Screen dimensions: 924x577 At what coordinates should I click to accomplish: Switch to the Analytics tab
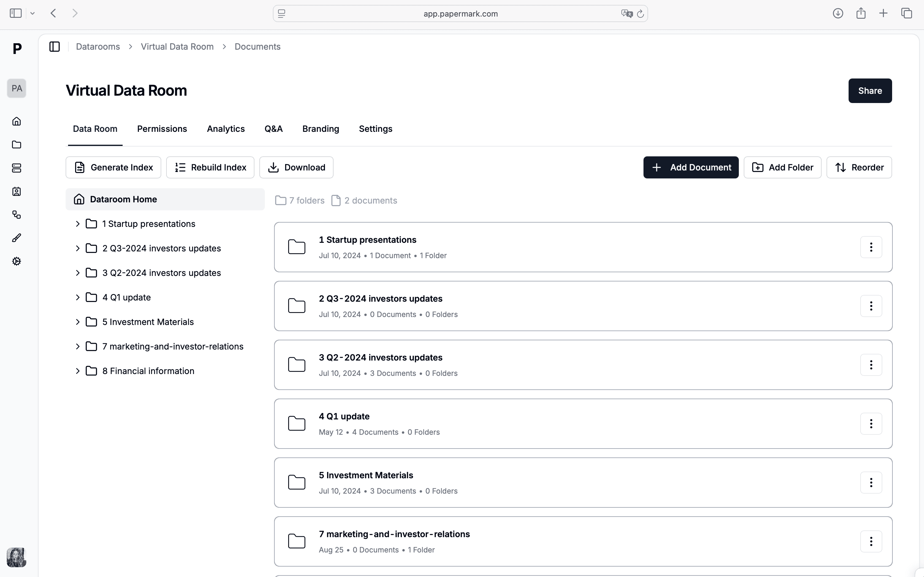pos(226,128)
